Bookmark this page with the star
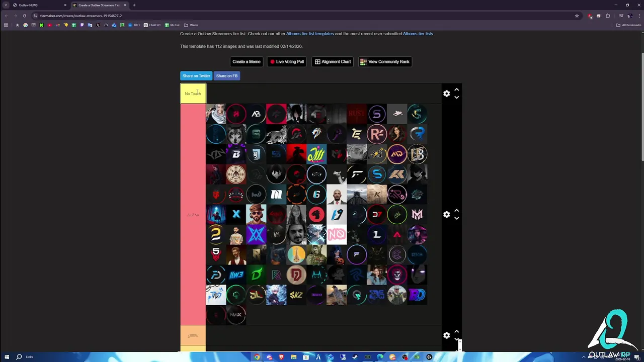 pyautogui.click(x=577, y=16)
